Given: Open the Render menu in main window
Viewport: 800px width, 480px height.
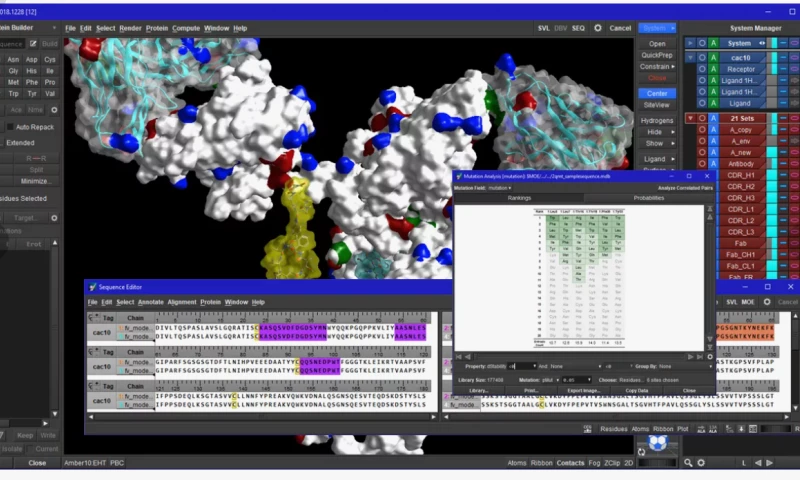Looking at the screenshot, I should (x=130, y=28).
